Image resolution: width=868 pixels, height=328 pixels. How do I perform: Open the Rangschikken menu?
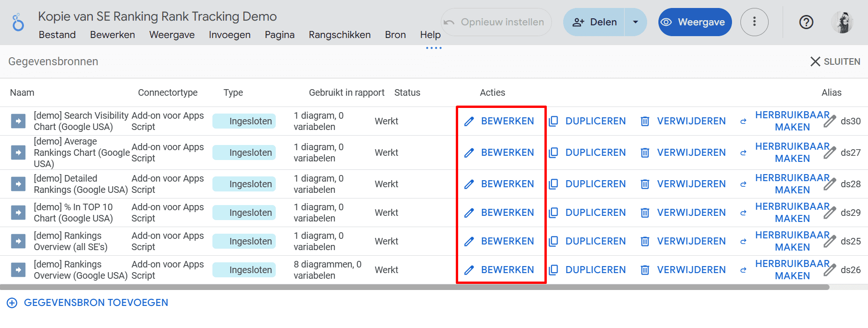(x=340, y=35)
